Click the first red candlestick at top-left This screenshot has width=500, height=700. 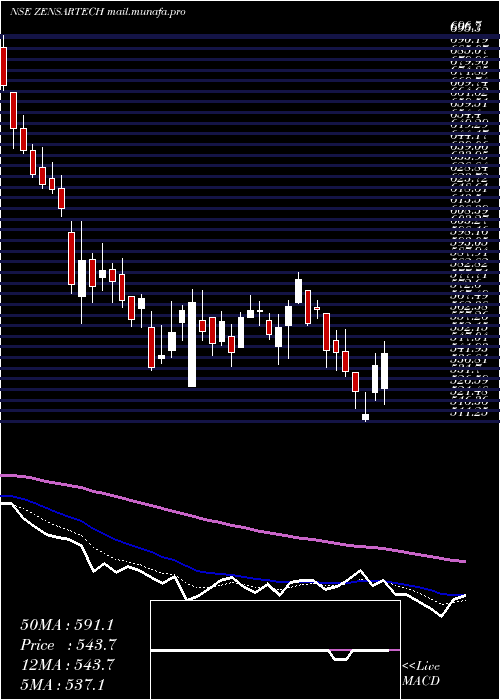[x=4, y=66]
